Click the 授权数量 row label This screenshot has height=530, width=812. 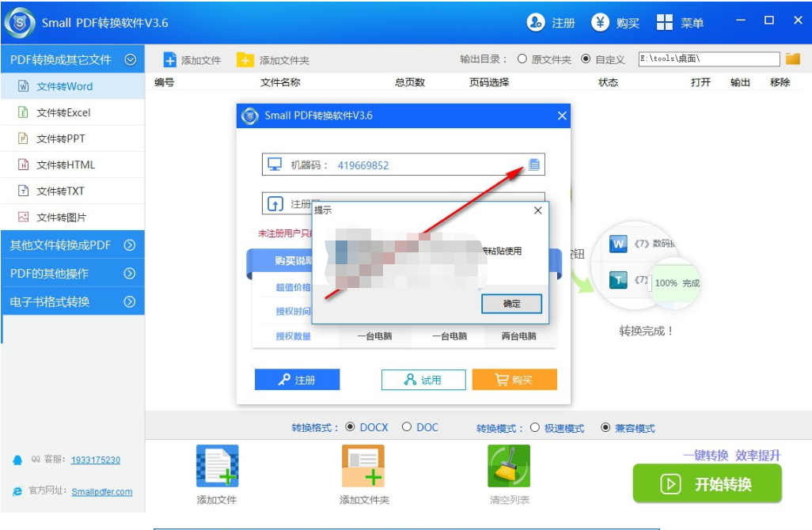pyautogui.click(x=293, y=336)
